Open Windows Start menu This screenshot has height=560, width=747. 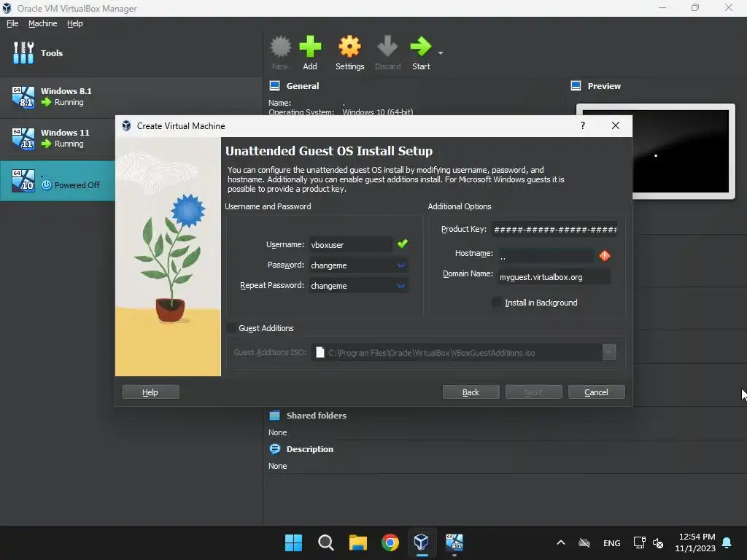click(293, 542)
